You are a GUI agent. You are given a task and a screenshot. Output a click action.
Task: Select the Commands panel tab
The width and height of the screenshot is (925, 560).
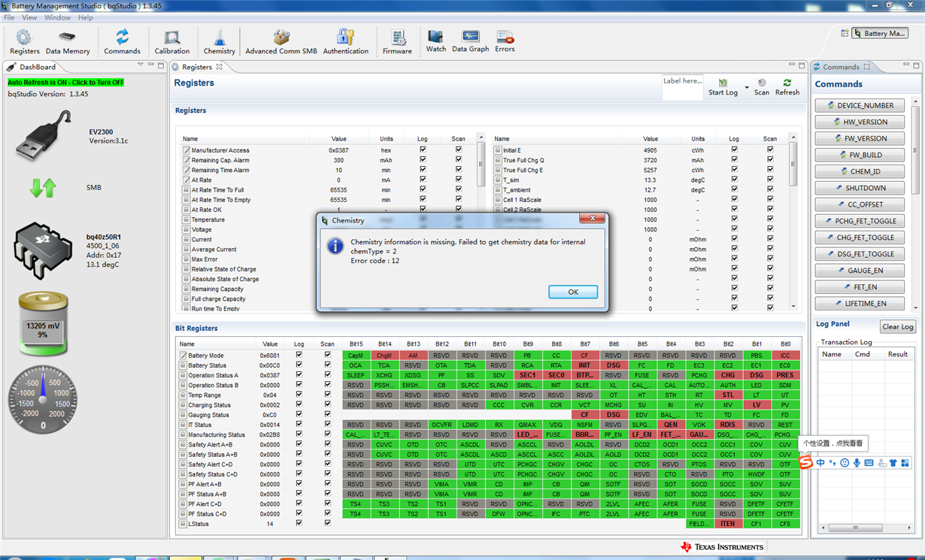pos(840,67)
